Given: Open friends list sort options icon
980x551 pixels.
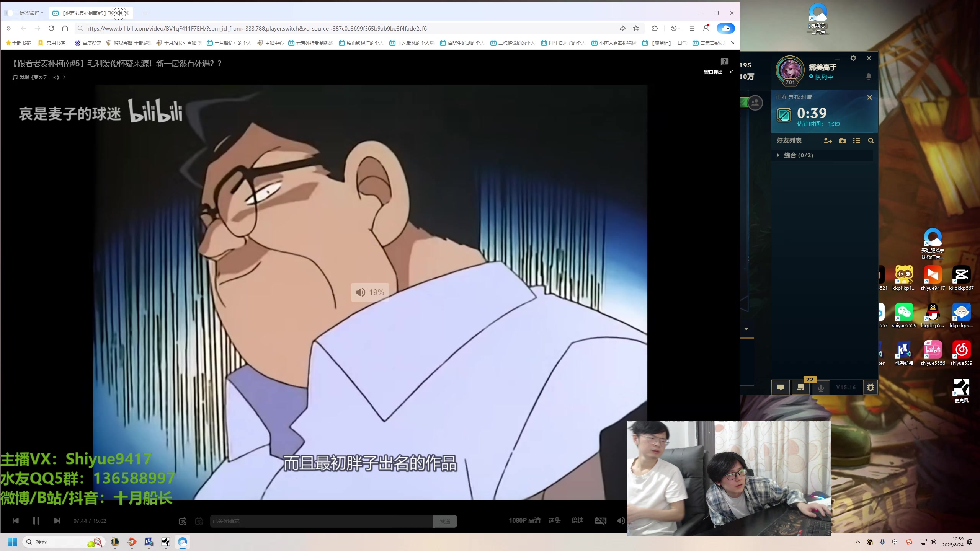Looking at the screenshot, I should pos(857,141).
